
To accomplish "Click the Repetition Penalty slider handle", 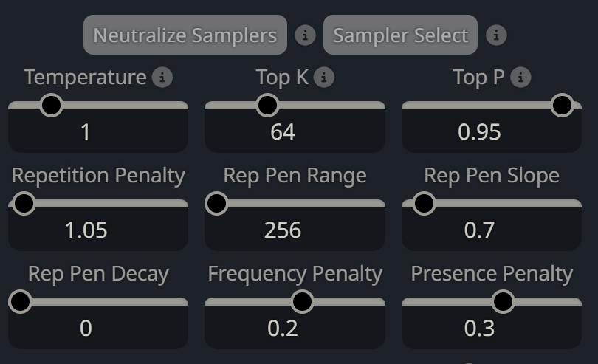I will (x=24, y=203).
